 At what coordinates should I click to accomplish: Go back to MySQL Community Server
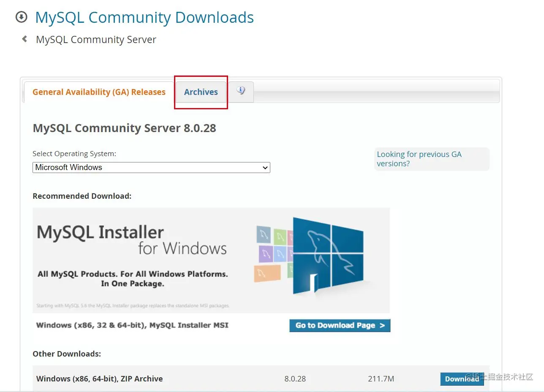click(x=96, y=40)
